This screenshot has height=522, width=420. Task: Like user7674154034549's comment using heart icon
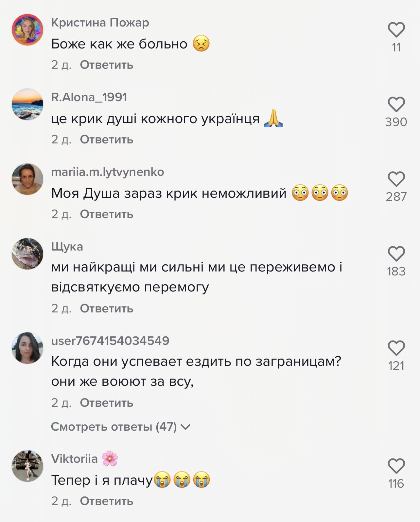(396, 348)
